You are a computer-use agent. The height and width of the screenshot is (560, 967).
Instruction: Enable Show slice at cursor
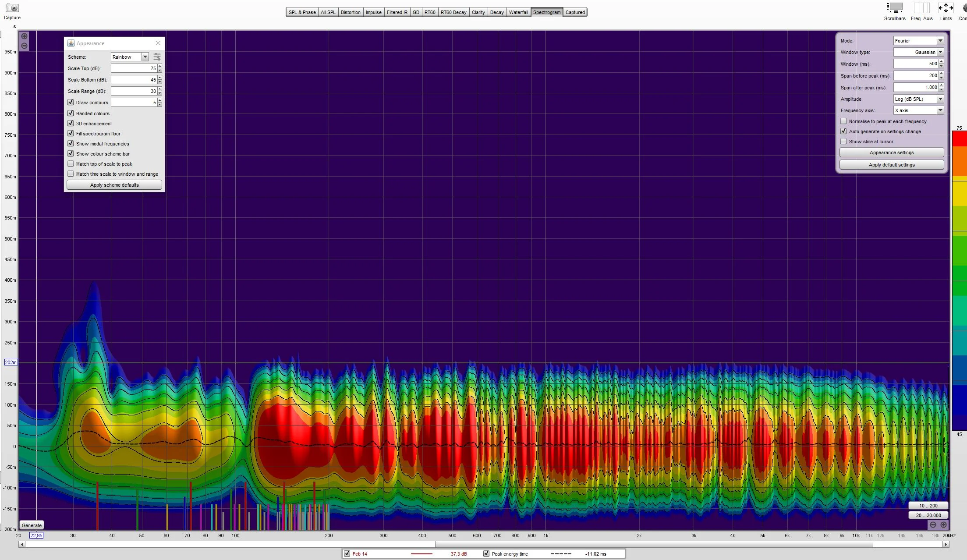[843, 142]
